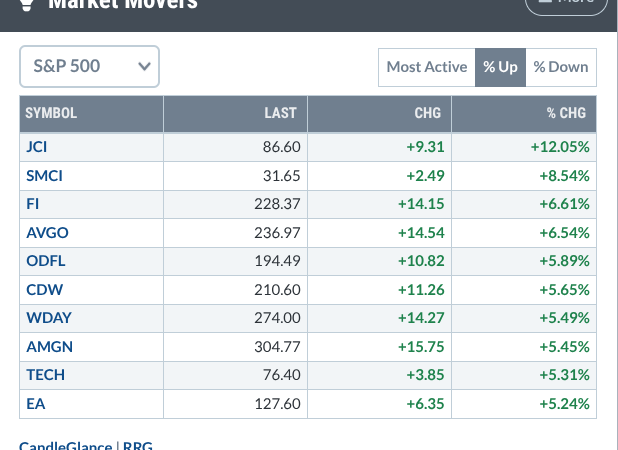Viewport: 618px width, 450px height.
Task: Click WDAY last price 274.00
Action: (277, 318)
